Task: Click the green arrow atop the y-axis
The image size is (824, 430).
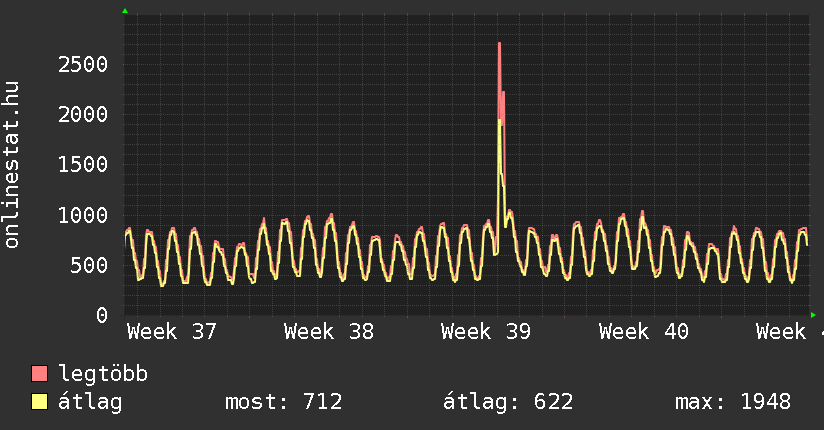Action: coord(125,11)
